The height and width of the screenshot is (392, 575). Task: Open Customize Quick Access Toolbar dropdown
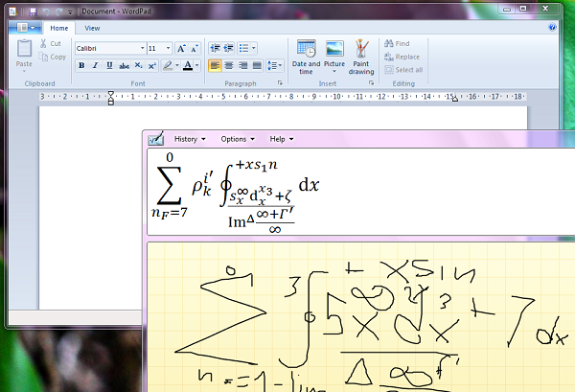coord(70,12)
